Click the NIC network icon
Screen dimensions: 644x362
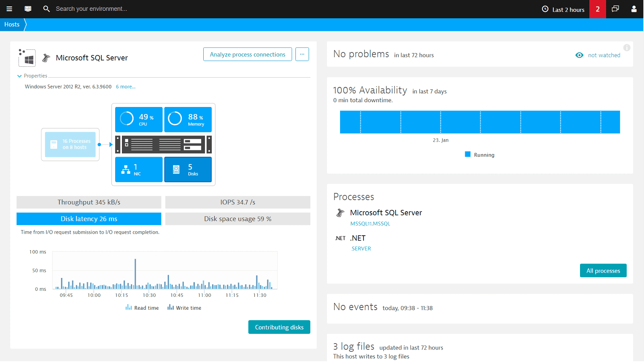(x=126, y=169)
